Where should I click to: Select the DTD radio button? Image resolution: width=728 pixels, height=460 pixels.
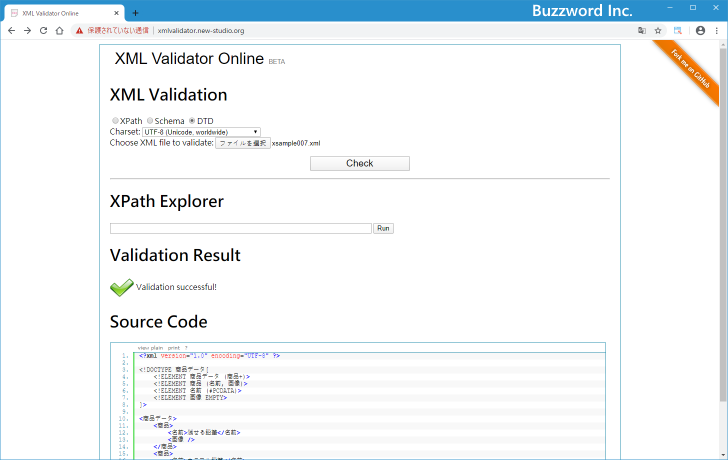point(192,121)
